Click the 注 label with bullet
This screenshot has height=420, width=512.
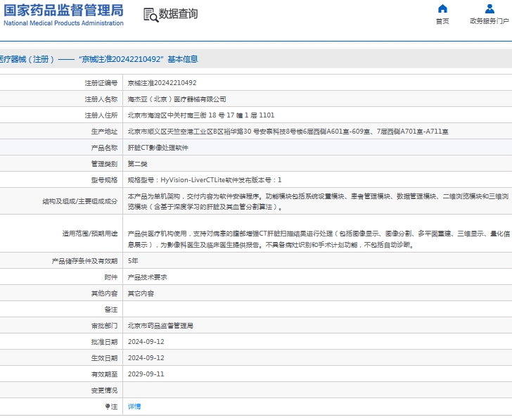(x=111, y=407)
